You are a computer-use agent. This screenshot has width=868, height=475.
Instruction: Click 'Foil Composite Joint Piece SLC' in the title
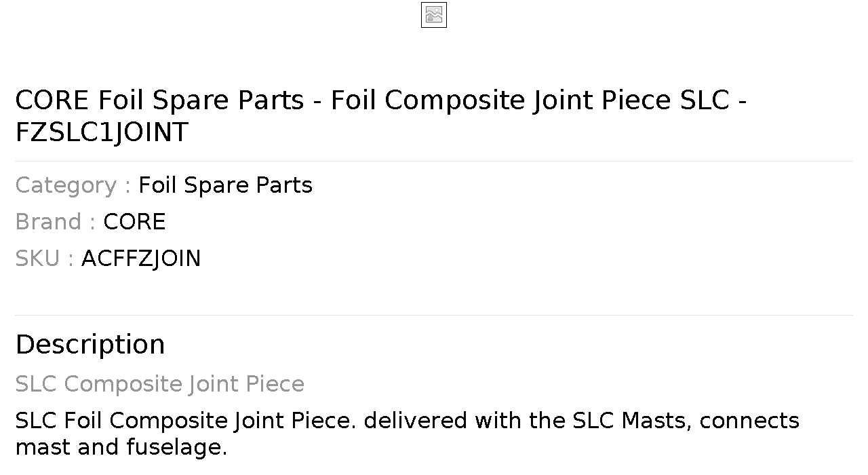530,100
